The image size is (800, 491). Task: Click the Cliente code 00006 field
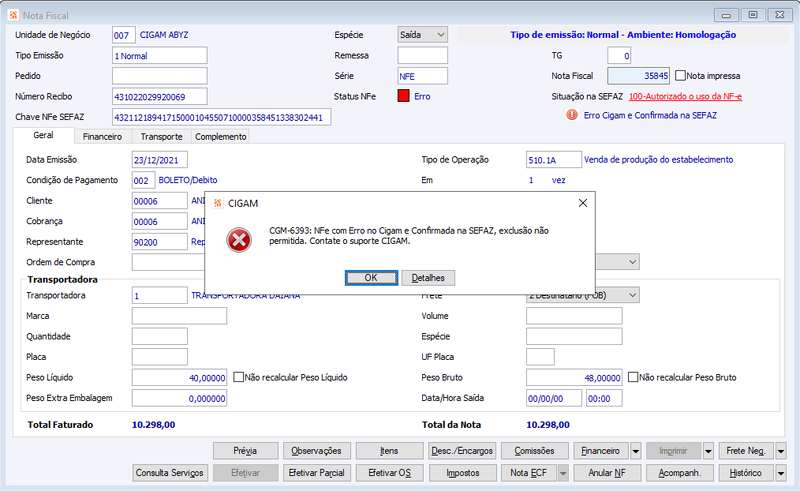pos(160,201)
